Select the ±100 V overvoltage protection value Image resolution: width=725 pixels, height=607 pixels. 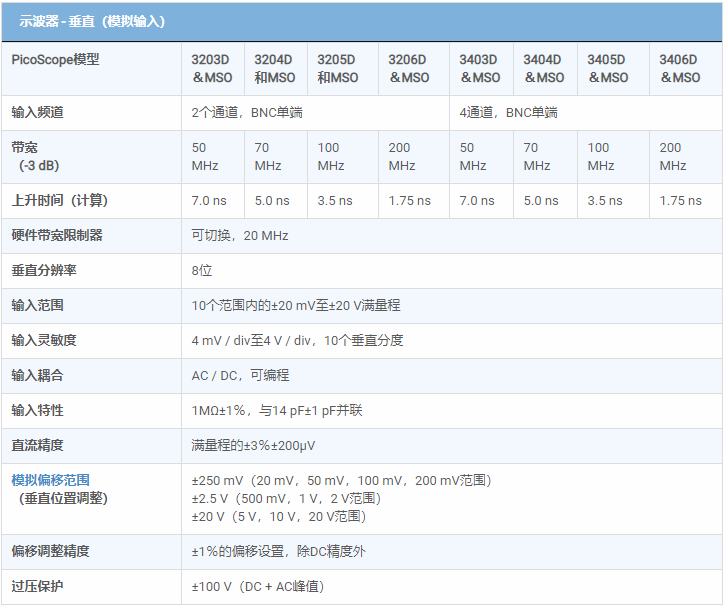pyautogui.click(x=258, y=587)
